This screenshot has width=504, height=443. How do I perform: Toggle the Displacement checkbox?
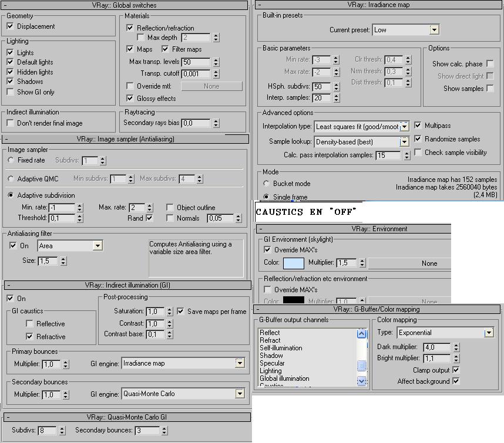pyautogui.click(x=11, y=26)
